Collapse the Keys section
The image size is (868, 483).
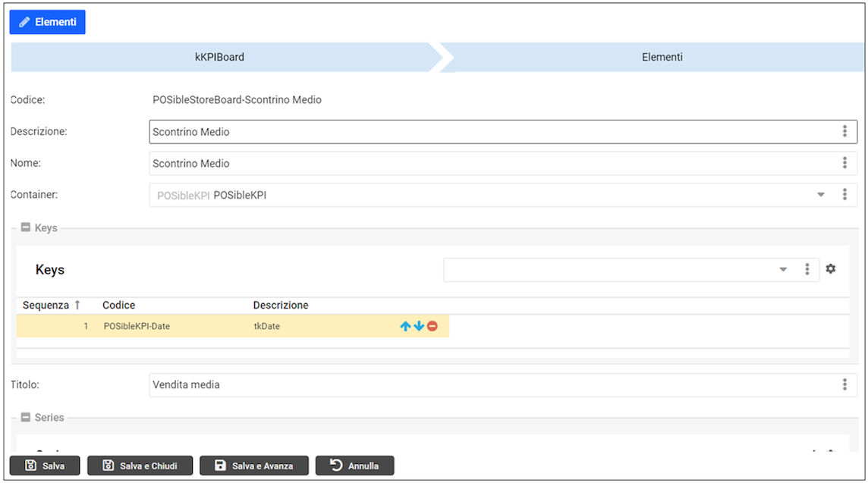pyautogui.click(x=26, y=227)
